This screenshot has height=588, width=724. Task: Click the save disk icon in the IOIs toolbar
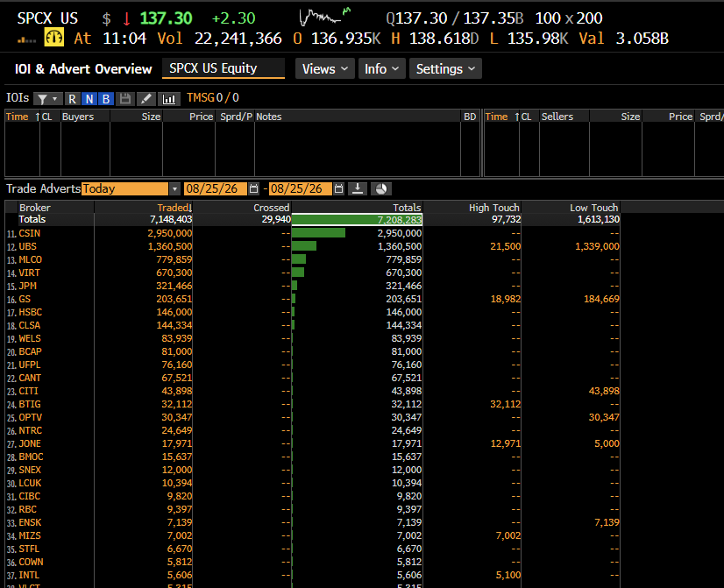(x=124, y=99)
